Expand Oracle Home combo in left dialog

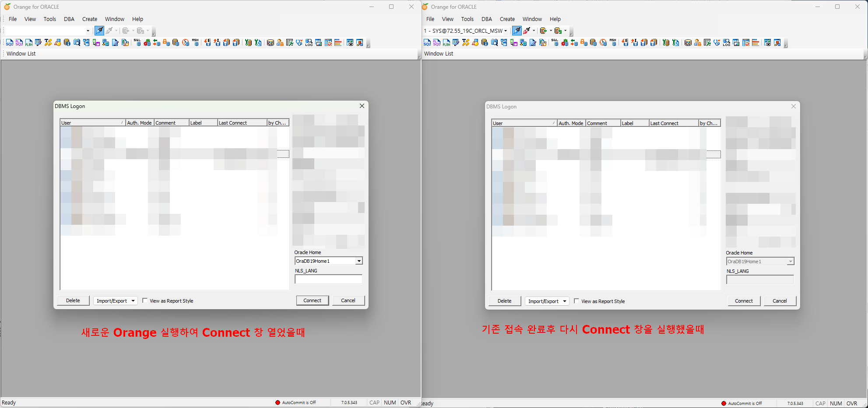359,261
